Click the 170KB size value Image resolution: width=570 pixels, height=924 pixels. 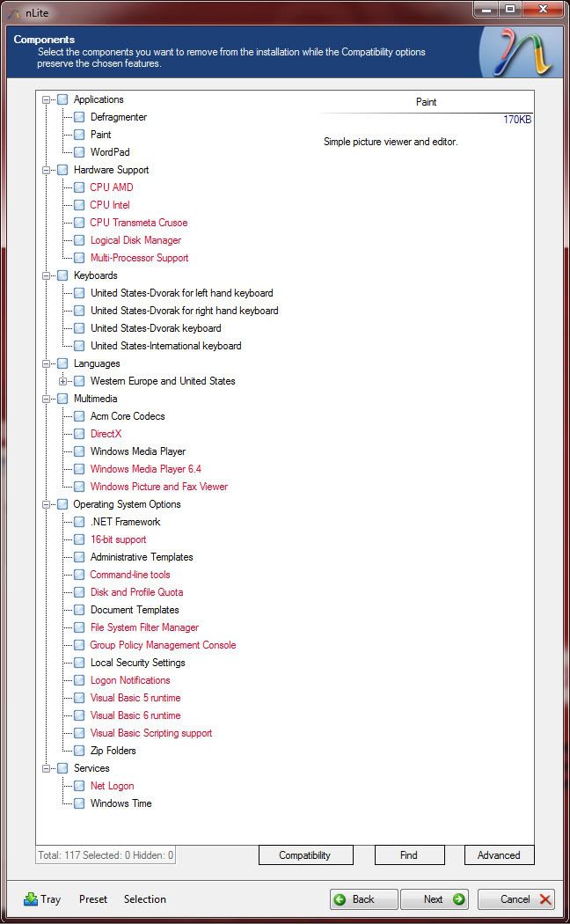[x=517, y=120]
